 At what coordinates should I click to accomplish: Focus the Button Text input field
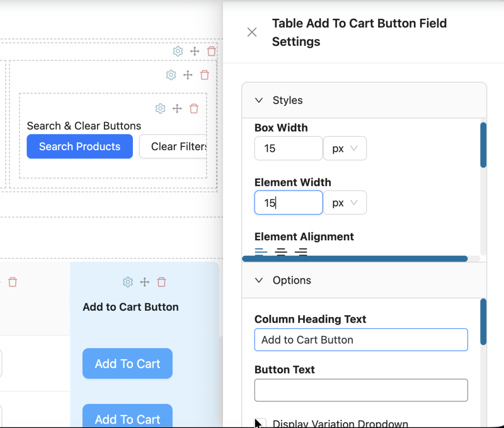361,390
